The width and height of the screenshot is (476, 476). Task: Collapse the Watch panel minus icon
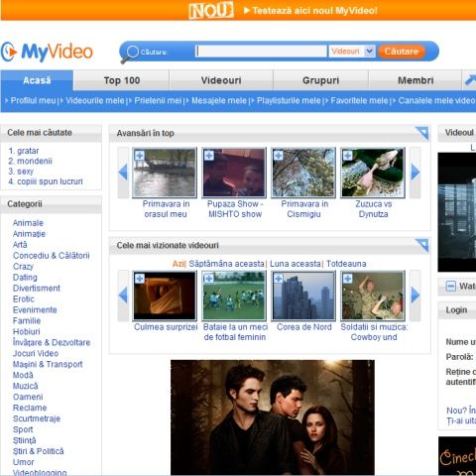click(x=451, y=286)
